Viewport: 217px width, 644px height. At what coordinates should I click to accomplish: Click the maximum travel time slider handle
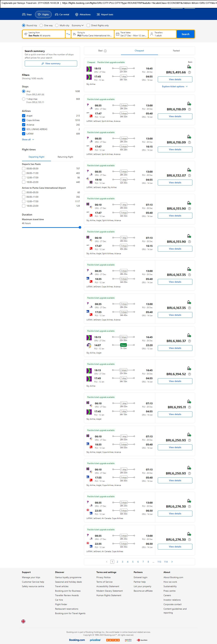tap(80, 228)
